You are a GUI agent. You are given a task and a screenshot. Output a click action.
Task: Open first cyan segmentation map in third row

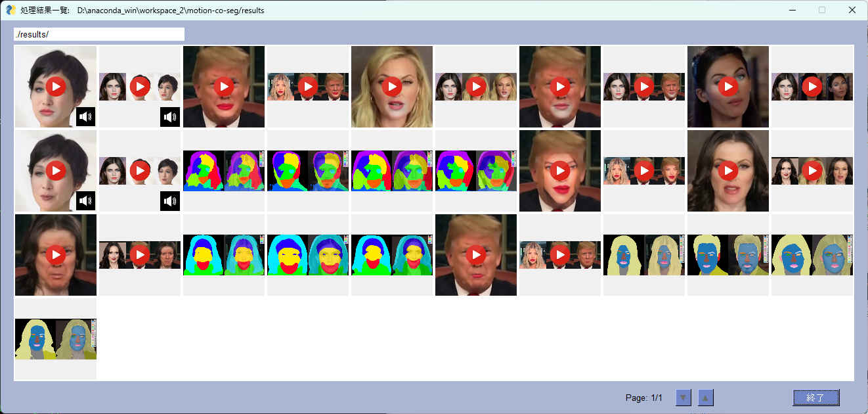223,255
